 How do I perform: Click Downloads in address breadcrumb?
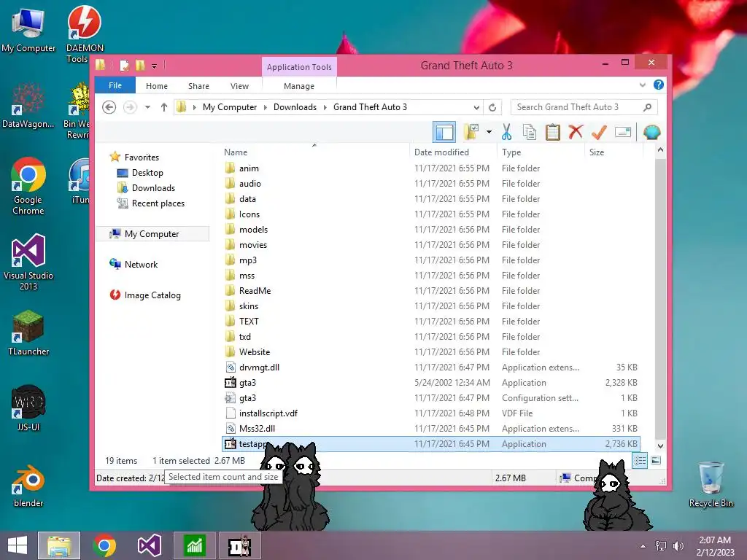(x=295, y=107)
